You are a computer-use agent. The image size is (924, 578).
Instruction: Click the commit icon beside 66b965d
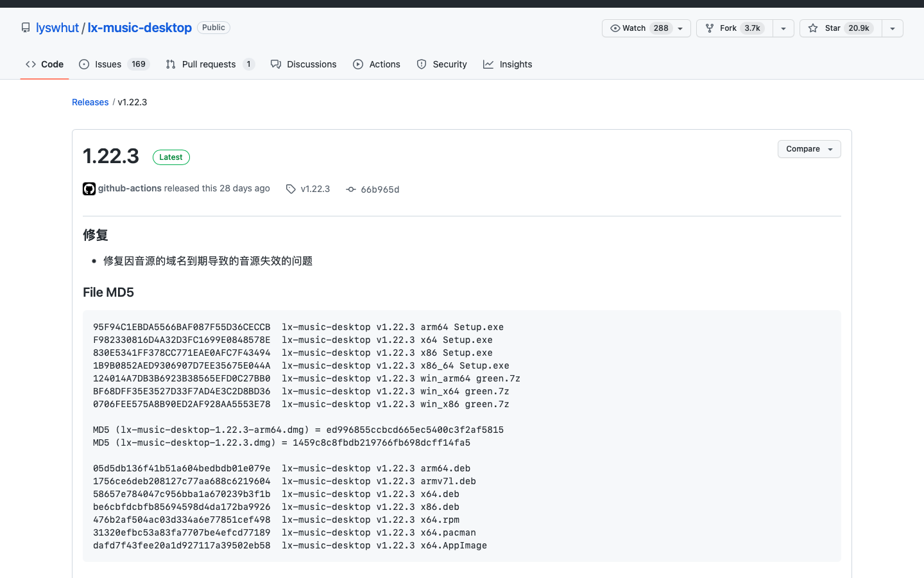351,189
